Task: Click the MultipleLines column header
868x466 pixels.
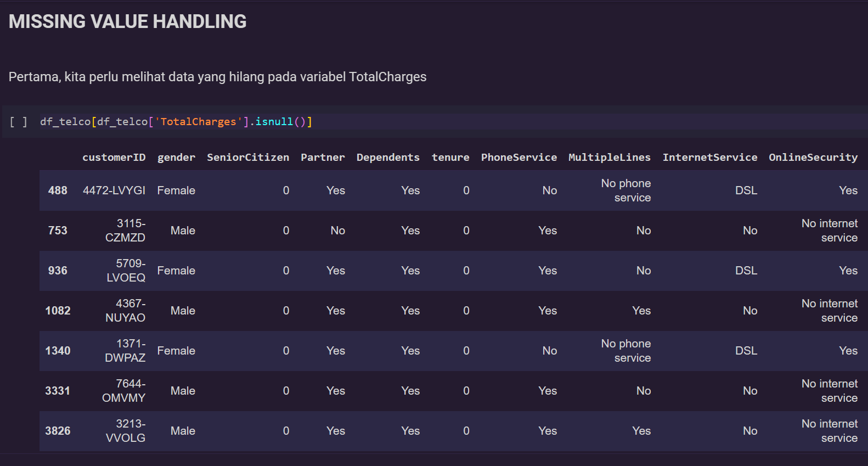Action: [610, 158]
